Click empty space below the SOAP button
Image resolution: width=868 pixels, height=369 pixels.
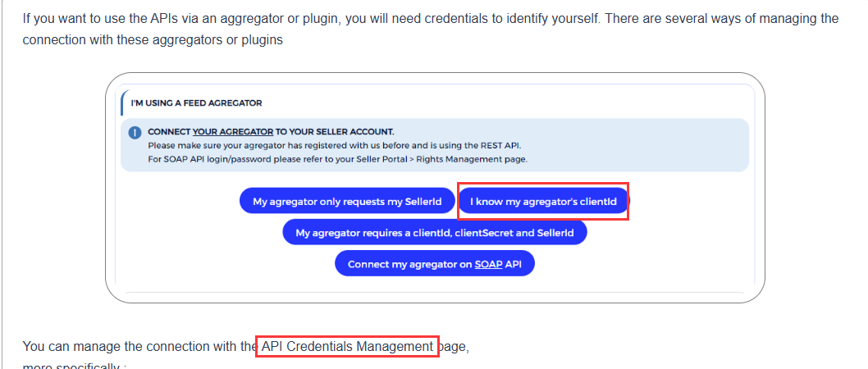pos(435,285)
